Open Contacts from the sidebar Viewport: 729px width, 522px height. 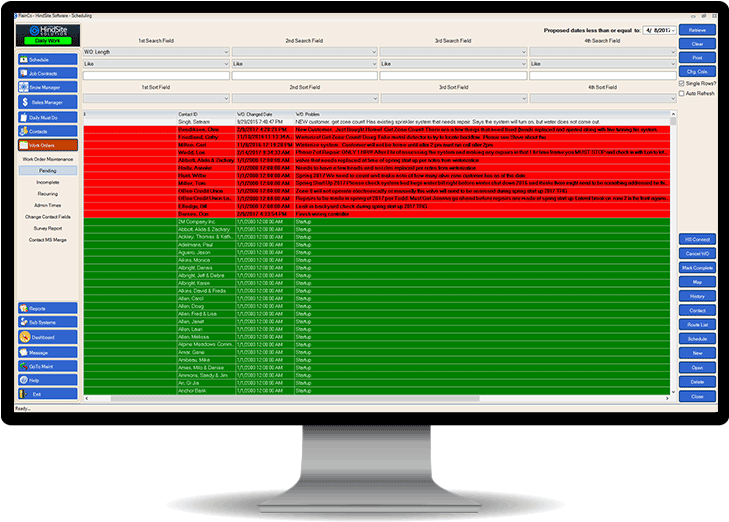46,132
